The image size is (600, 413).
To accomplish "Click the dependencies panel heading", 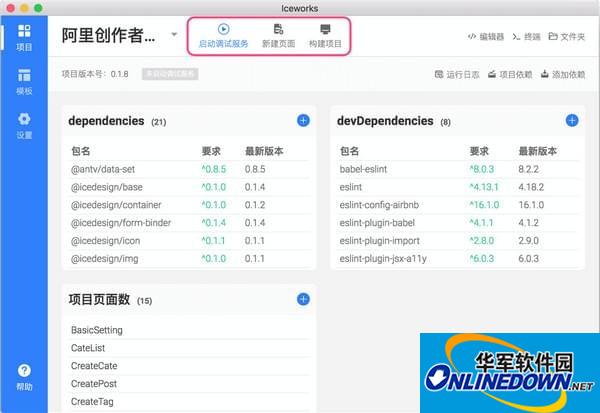I will point(106,121).
